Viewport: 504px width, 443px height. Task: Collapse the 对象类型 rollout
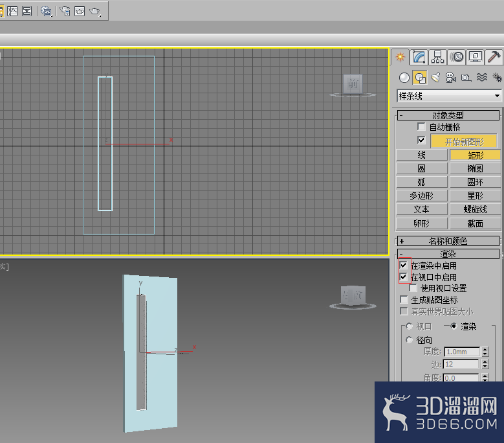pos(448,115)
